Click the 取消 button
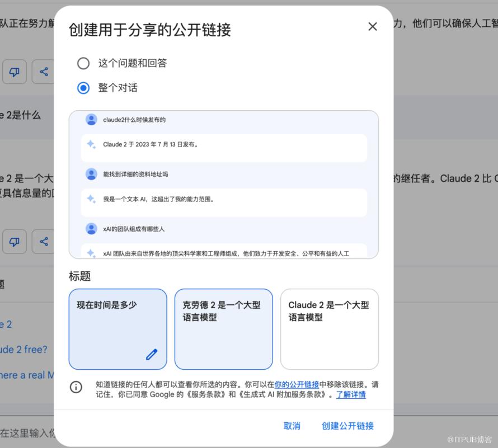 pos(292,426)
